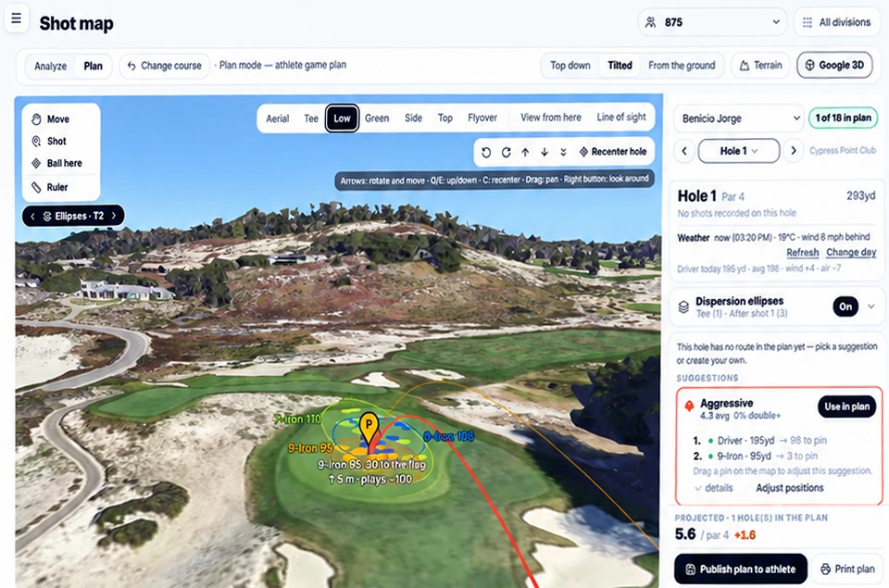
Task: Enable Google 3D view
Action: [834, 65]
